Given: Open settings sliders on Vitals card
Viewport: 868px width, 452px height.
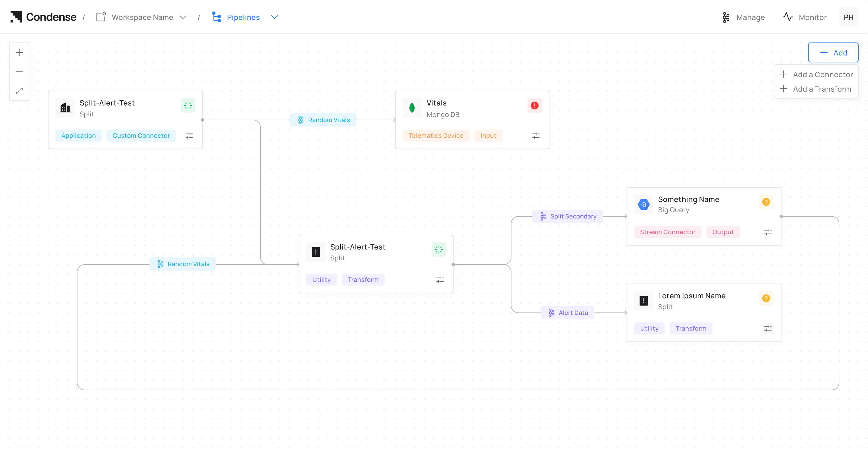Looking at the screenshot, I should point(536,136).
